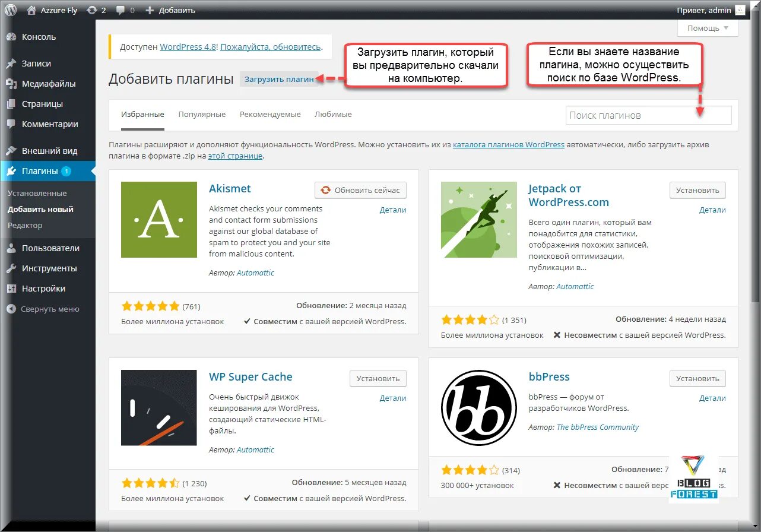The height and width of the screenshot is (532, 761).
Task: Click Automattic author link under Akismet
Action: (255, 273)
